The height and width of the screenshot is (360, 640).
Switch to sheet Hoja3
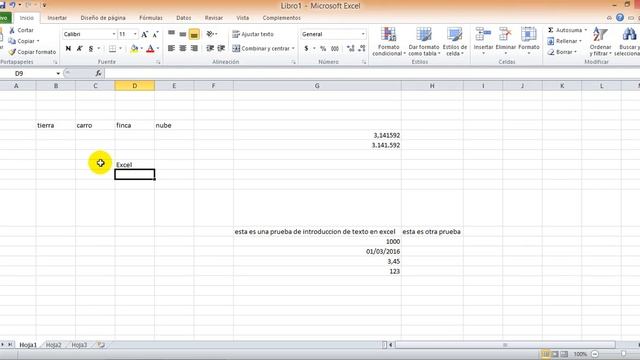(x=79, y=345)
